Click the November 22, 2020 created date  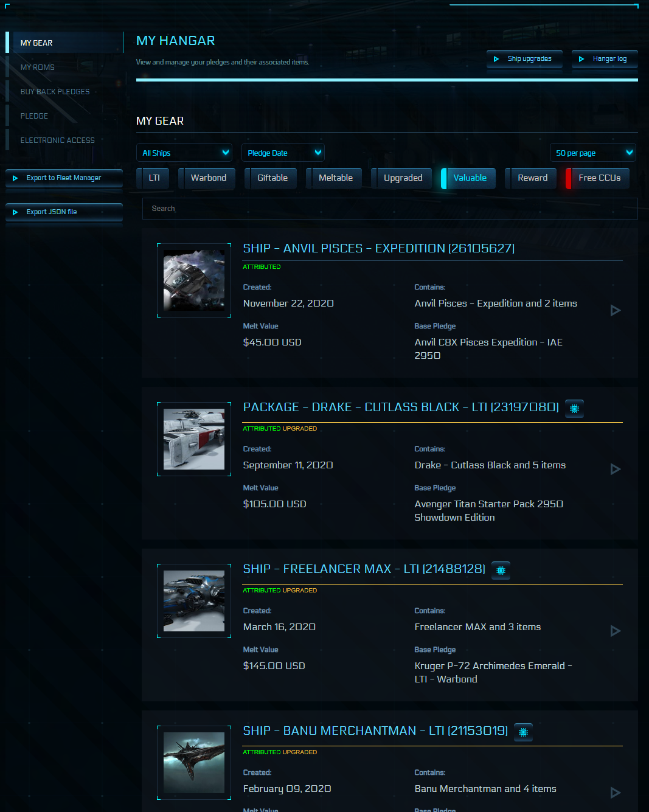[x=288, y=304]
